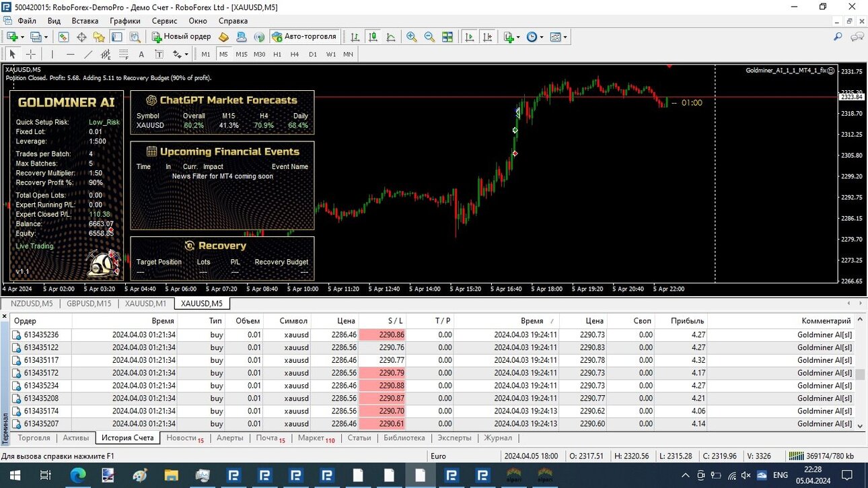
Task: Toggle the chart shift button
Action: pos(487,37)
